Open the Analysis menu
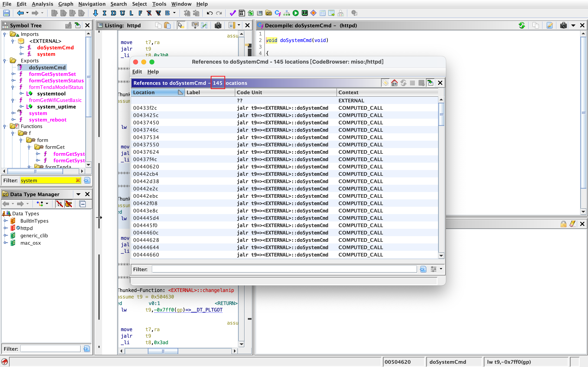This screenshot has width=588, height=367. point(42,4)
